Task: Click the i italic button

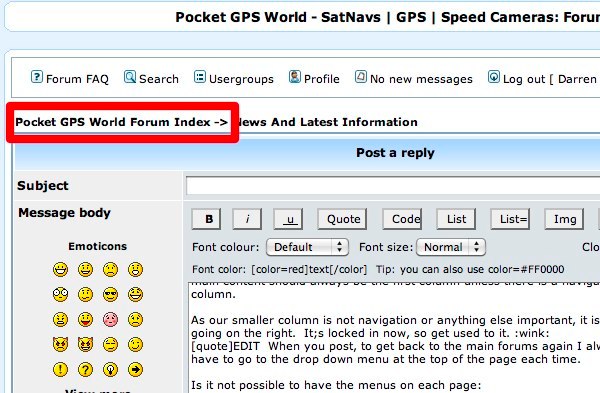Action: [x=247, y=219]
